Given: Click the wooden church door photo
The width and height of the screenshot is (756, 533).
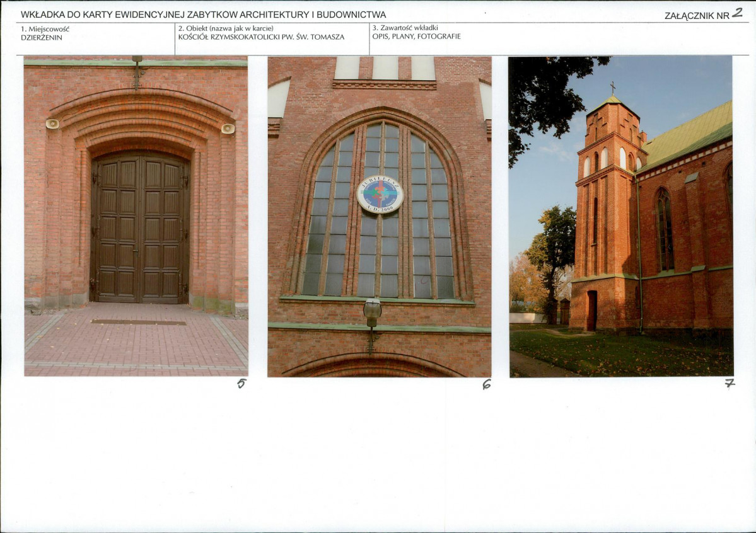Looking at the screenshot, I should click(x=136, y=216).
